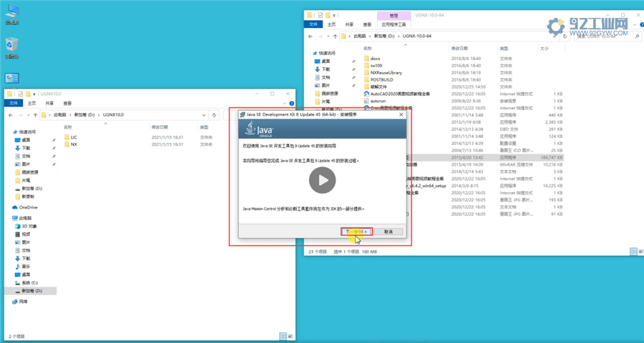Open 共享 tab in UGNX10.0 window
Image resolution: width=644 pixels, height=343 pixels.
pos(49,104)
